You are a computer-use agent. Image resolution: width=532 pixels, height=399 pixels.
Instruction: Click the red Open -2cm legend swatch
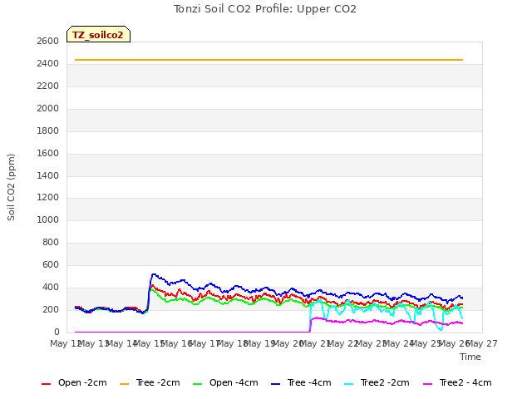pos(46,384)
